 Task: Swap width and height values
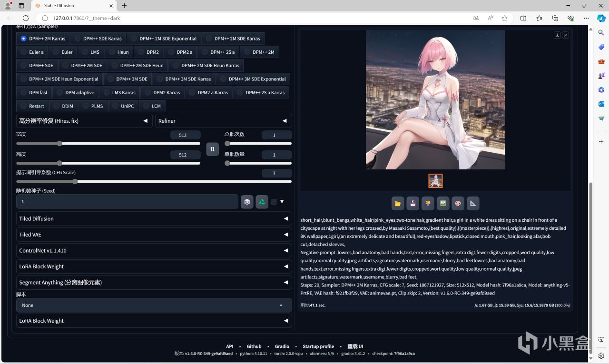coord(212,149)
